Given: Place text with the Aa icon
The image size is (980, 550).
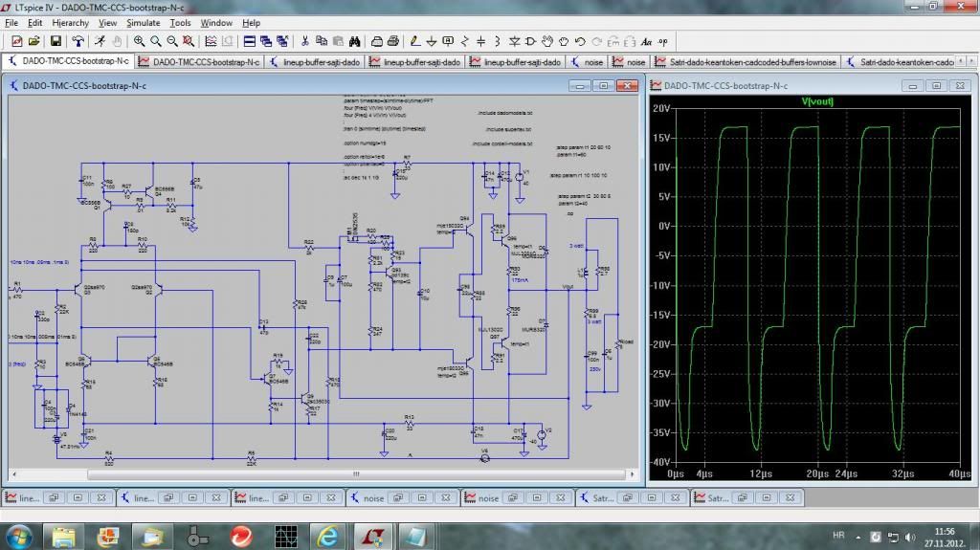Looking at the screenshot, I should [x=646, y=41].
